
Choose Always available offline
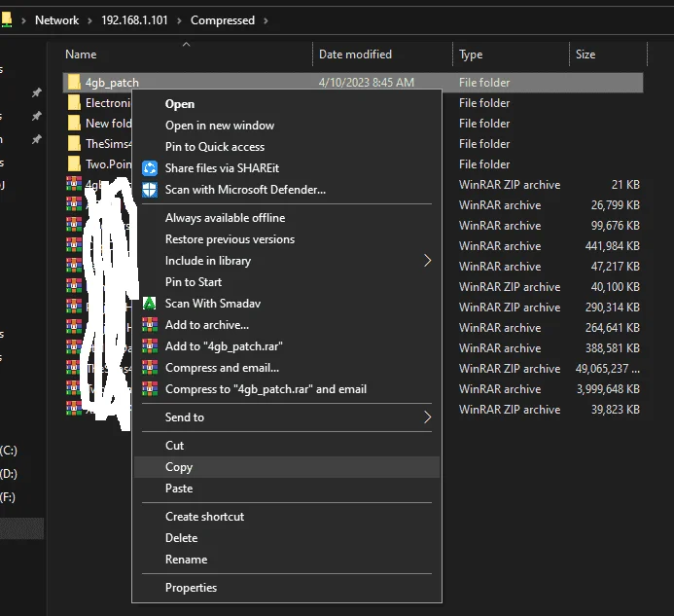[x=287, y=218]
